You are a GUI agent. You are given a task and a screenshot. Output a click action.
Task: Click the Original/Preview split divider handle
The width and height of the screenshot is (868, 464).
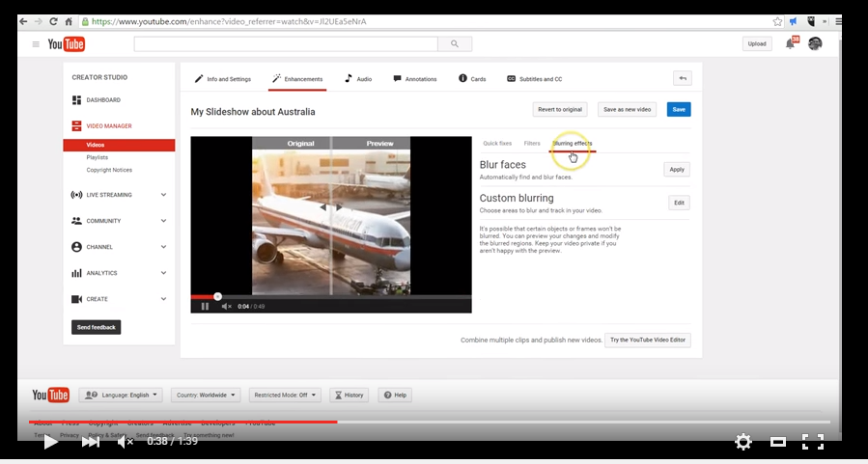331,206
